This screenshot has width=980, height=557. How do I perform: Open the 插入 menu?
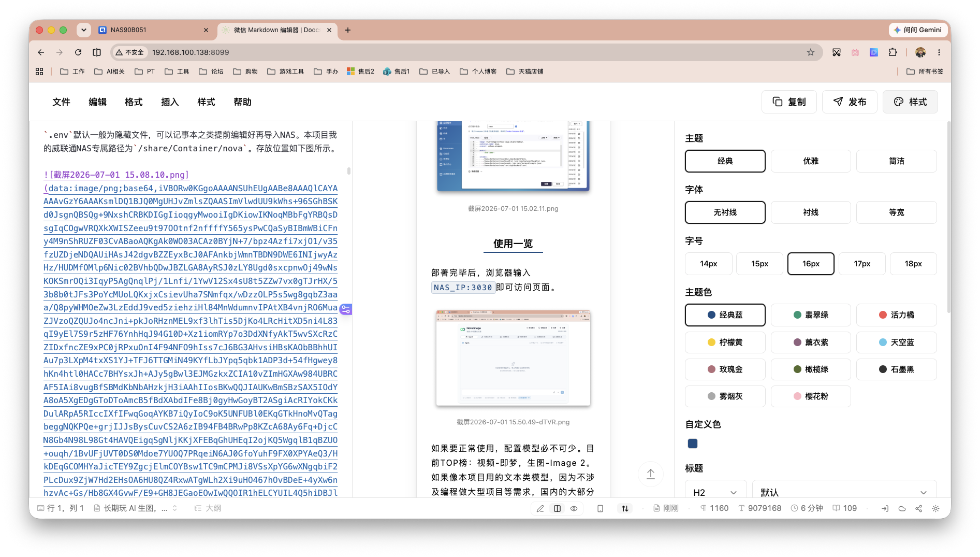click(x=170, y=102)
